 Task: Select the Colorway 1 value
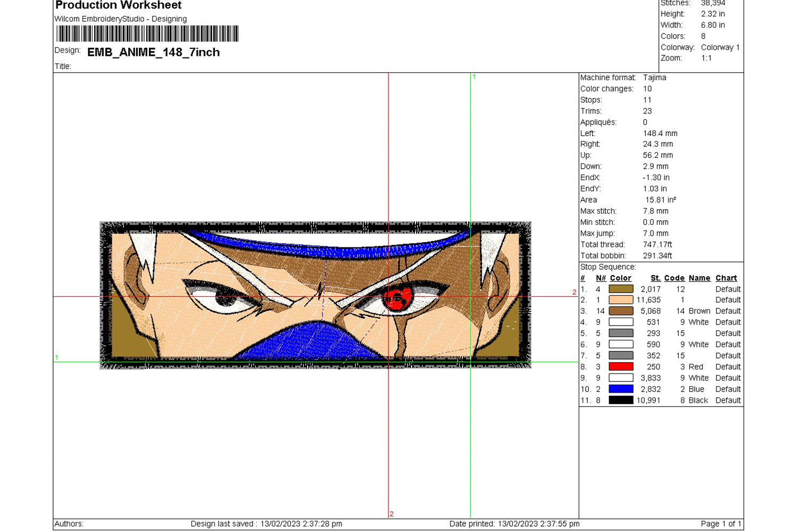click(720, 47)
